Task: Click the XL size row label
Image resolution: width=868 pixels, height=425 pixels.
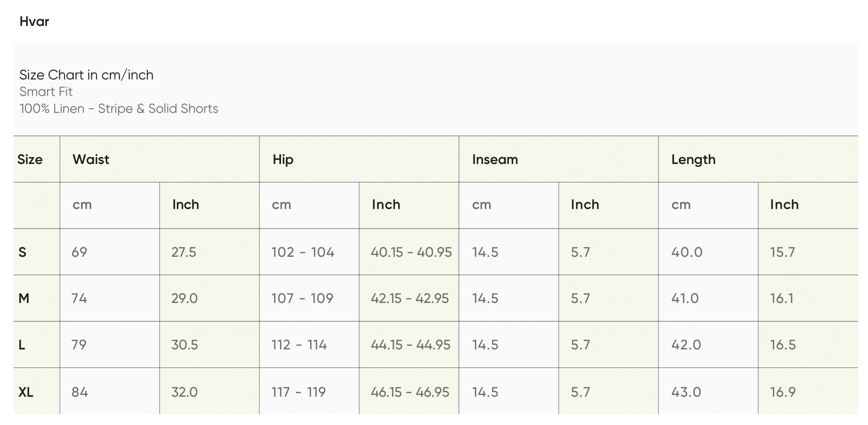Action: [x=26, y=392]
